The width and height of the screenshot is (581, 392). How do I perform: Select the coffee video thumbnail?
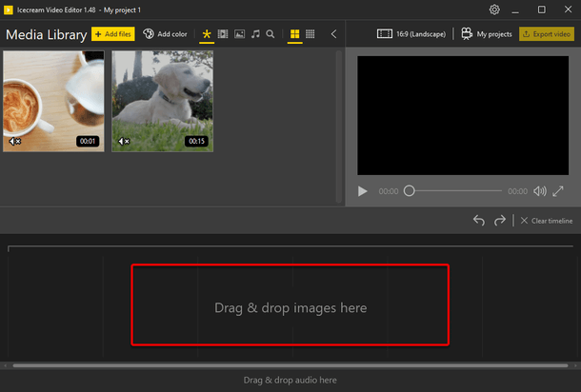(53, 101)
